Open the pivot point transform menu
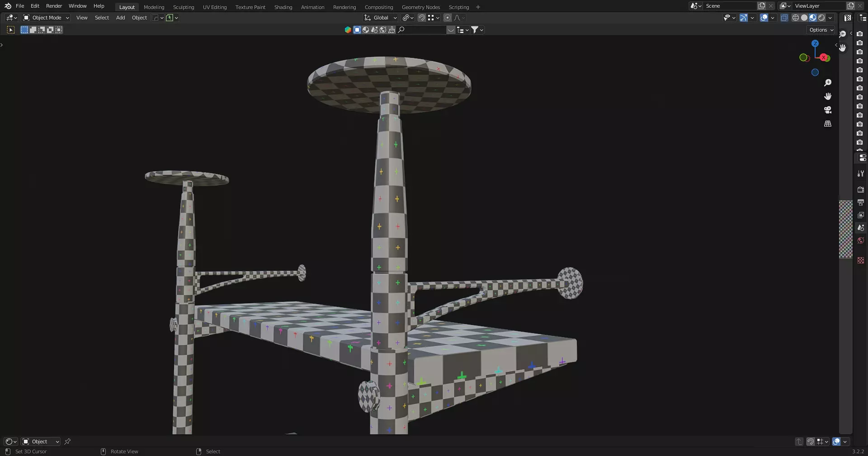 click(408, 18)
